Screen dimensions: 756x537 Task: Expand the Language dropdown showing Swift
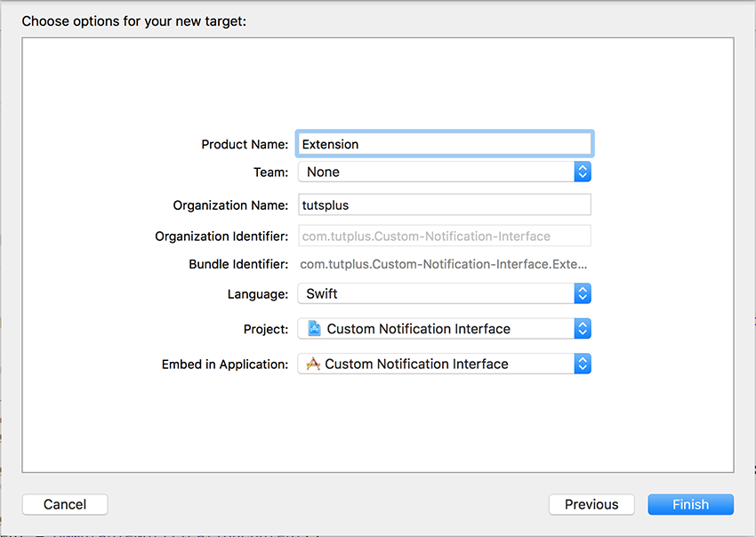coord(445,293)
